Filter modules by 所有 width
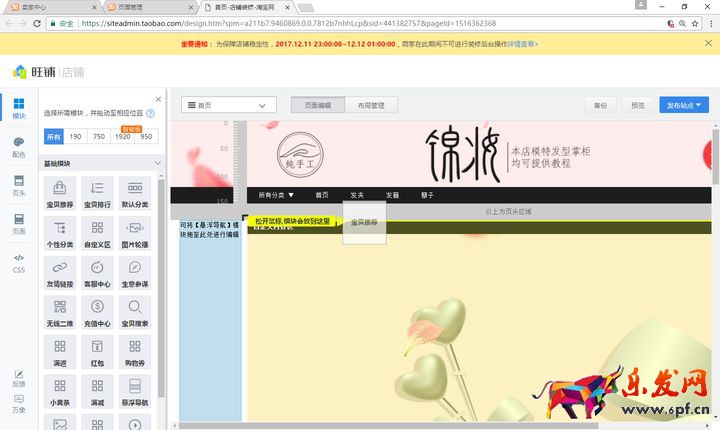Viewport: 720px width, 430px height. click(54, 136)
